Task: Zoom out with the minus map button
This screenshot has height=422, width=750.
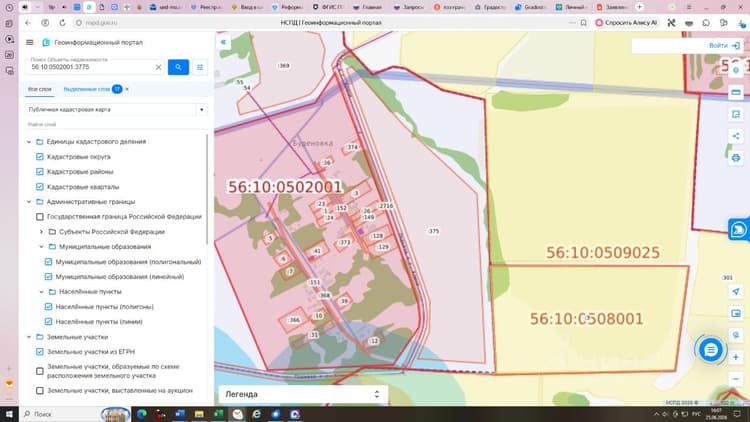Action: (x=736, y=379)
